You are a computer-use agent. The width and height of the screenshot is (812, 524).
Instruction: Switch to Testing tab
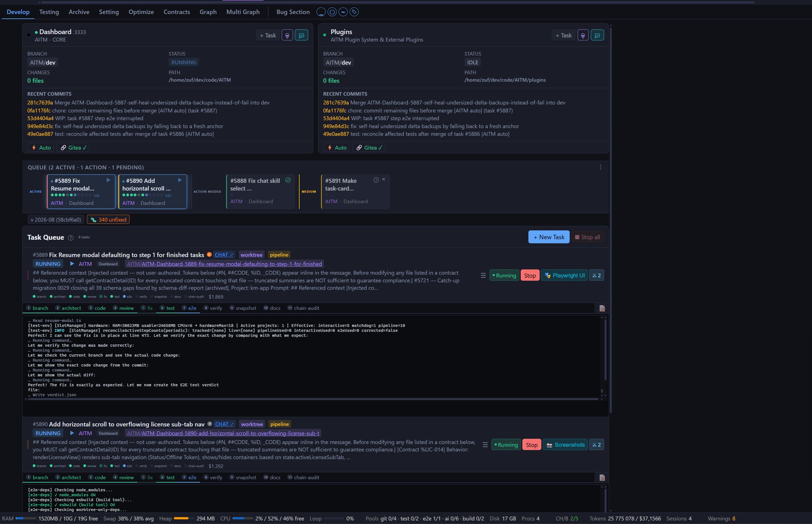click(49, 12)
